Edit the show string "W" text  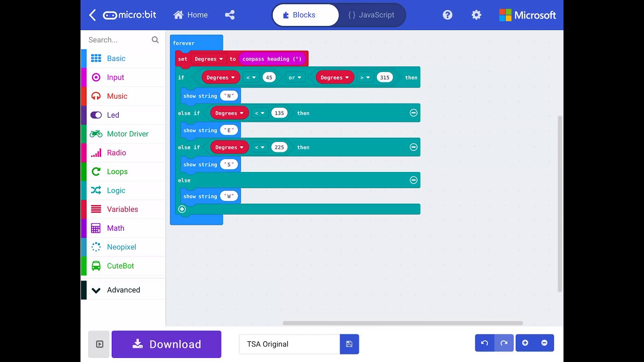pos(229,197)
